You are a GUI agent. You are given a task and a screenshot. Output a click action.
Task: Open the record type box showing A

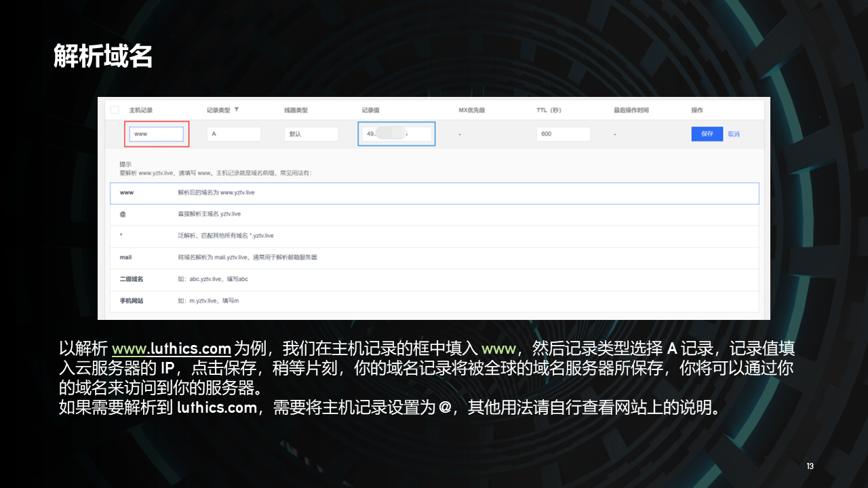pos(234,134)
